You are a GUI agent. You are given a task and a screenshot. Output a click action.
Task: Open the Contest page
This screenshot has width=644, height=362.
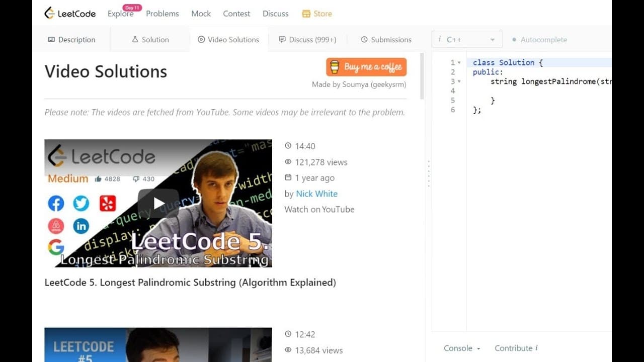tap(236, 14)
